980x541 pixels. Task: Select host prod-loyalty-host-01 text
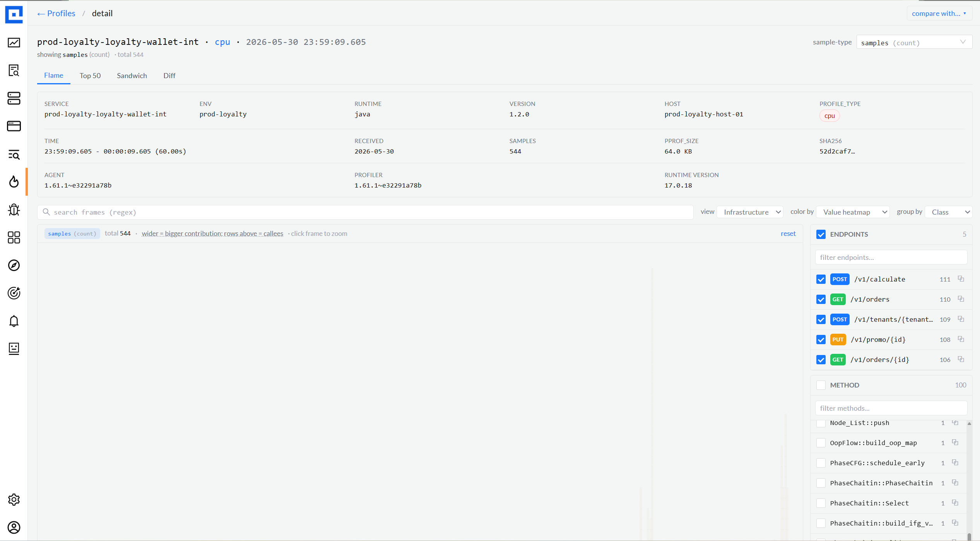pos(704,114)
